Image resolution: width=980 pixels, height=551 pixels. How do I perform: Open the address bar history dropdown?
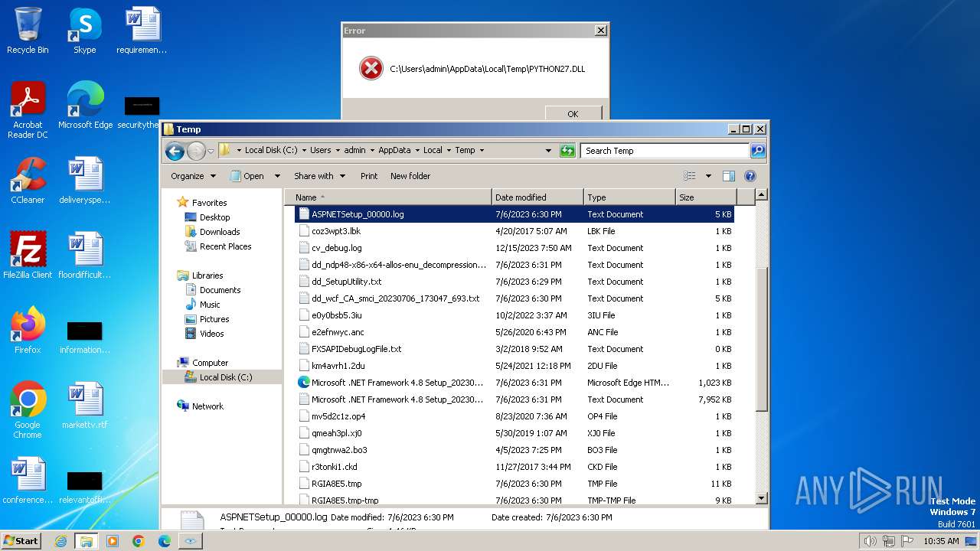pos(548,151)
